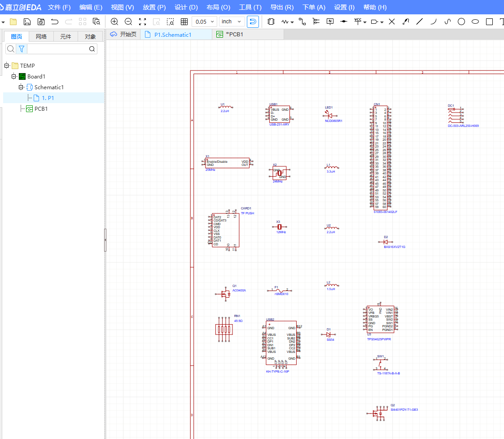Open the 导出 (R) menu
Screen dimensions: 504x439
[282, 7]
